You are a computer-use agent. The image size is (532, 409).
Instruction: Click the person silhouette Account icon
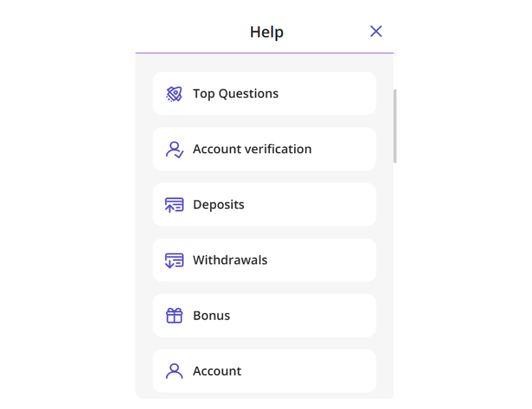tap(175, 372)
